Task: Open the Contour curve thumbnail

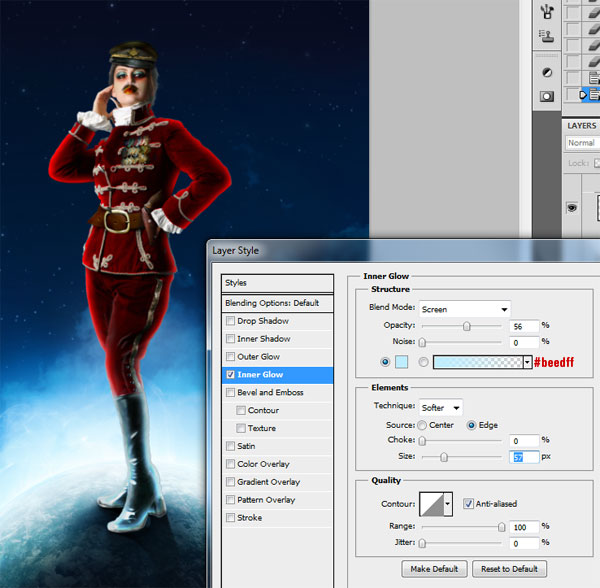Action: (432, 504)
